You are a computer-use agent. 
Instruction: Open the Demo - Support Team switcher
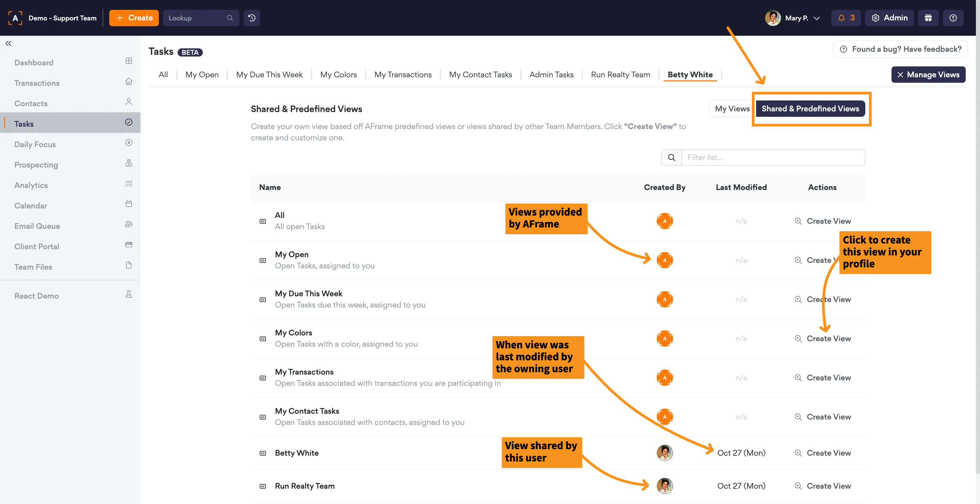point(62,18)
